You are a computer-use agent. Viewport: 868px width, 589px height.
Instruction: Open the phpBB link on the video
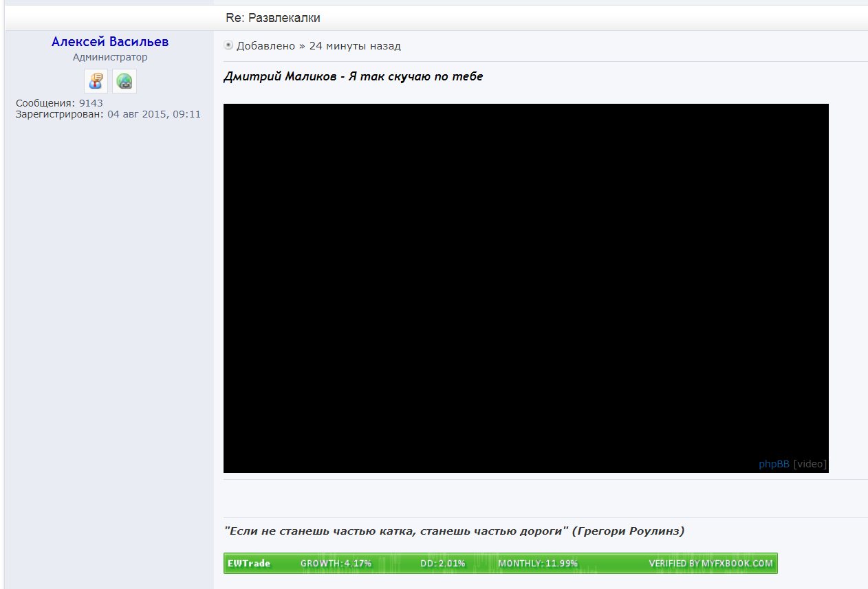[x=774, y=464]
